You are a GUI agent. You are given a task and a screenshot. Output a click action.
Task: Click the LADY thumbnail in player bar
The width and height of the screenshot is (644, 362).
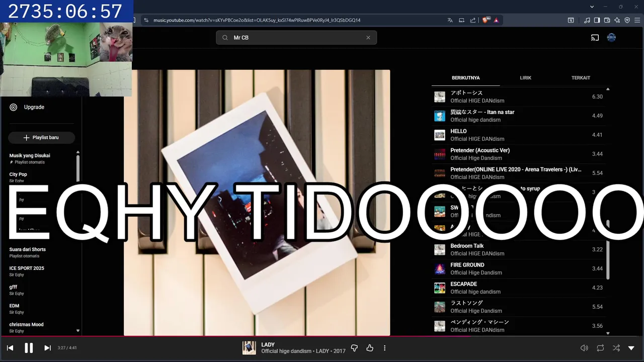click(x=249, y=348)
